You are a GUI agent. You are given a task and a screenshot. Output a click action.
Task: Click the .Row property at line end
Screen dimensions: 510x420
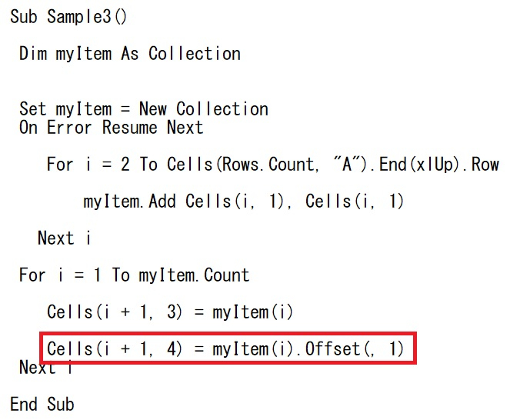point(481,165)
